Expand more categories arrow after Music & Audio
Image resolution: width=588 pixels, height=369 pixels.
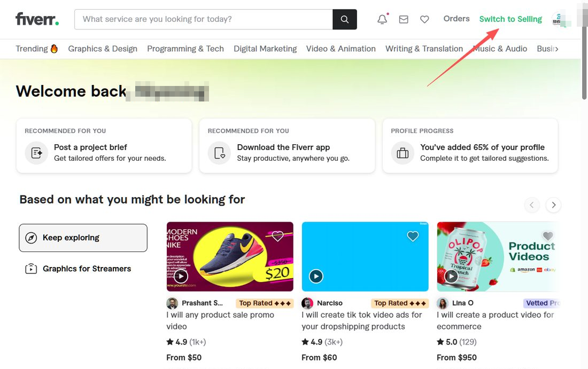click(x=557, y=49)
